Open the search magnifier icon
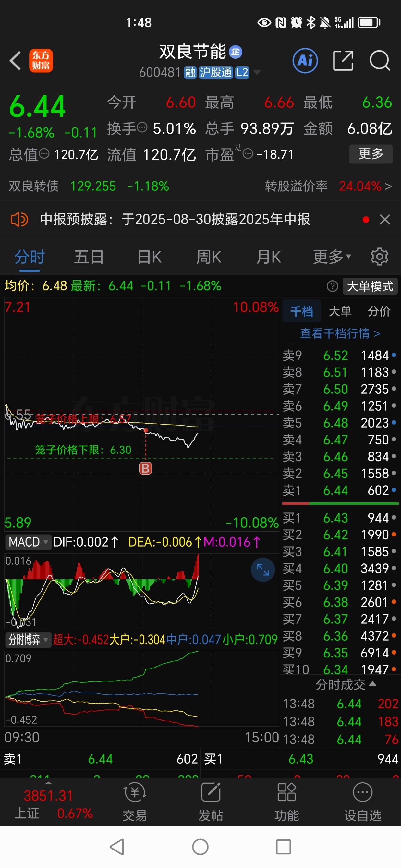This screenshot has width=401, height=868. (380, 61)
